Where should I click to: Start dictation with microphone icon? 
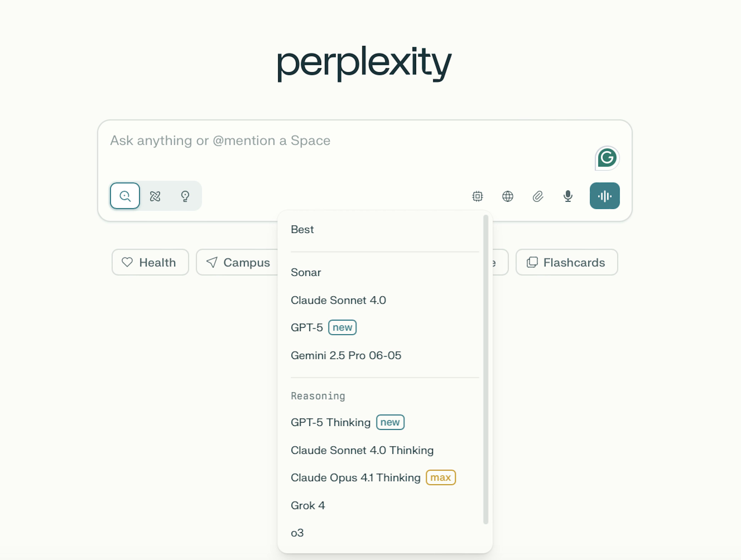click(568, 196)
